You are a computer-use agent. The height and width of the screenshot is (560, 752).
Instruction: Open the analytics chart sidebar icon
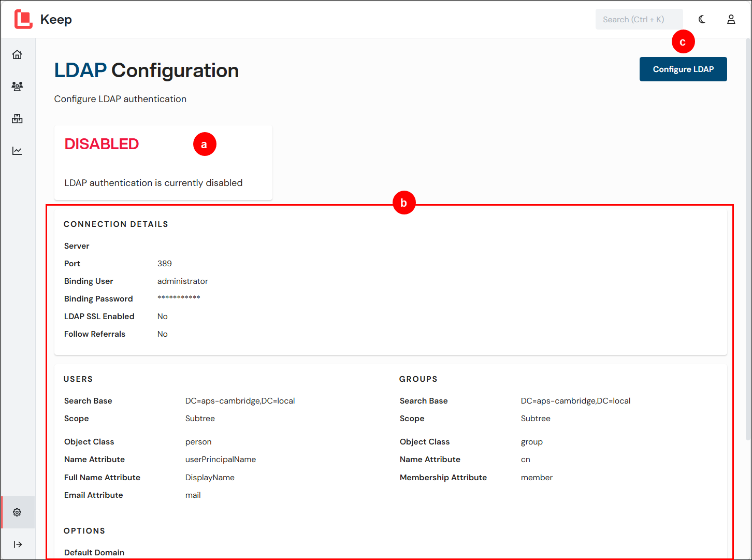[x=17, y=151]
